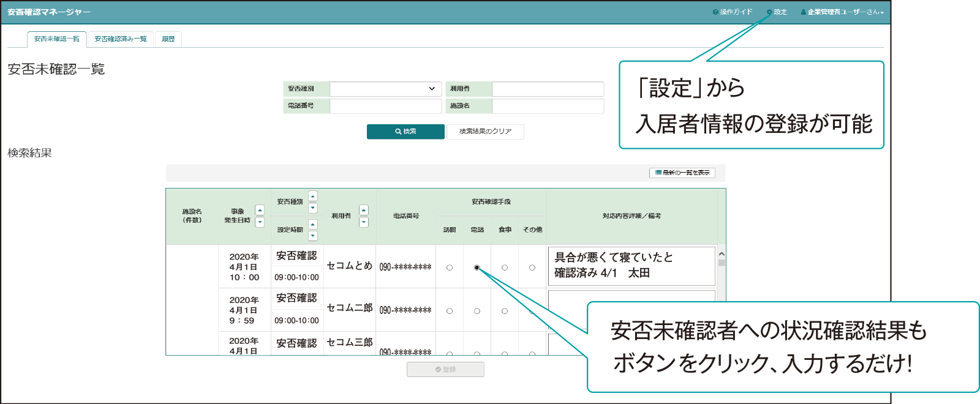The width and height of the screenshot is (980, 404).
Task: Click the up sort arrow beside 安否種別 header
Action: 313,196
